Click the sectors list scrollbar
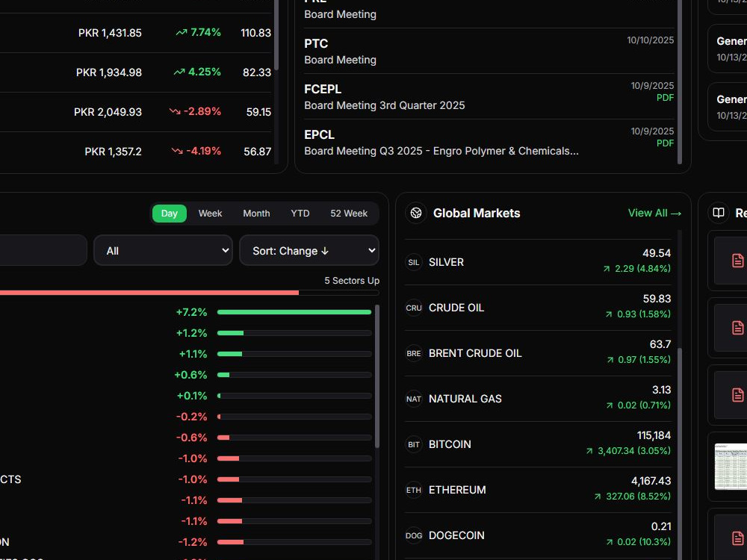 tap(376, 376)
